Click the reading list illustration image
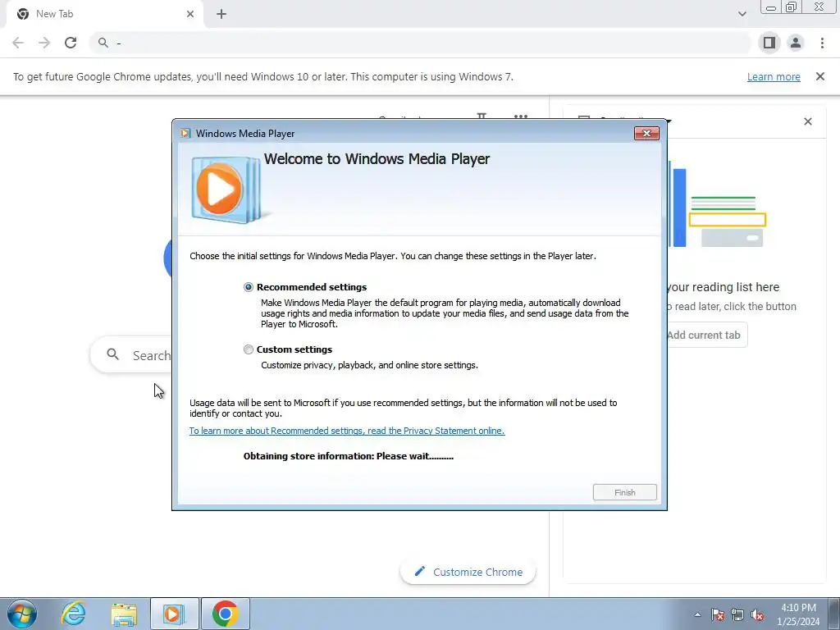840x630 pixels. pos(717,205)
